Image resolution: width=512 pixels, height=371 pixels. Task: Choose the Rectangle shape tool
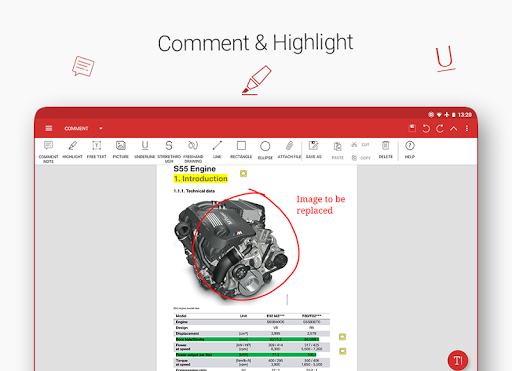pyautogui.click(x=241, y=150)
